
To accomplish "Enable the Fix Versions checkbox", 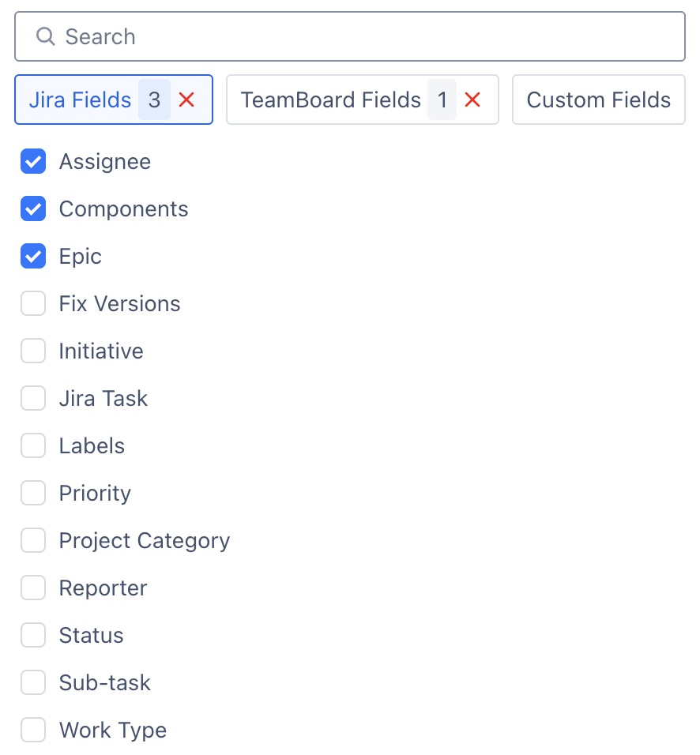I will coord(33,303).
